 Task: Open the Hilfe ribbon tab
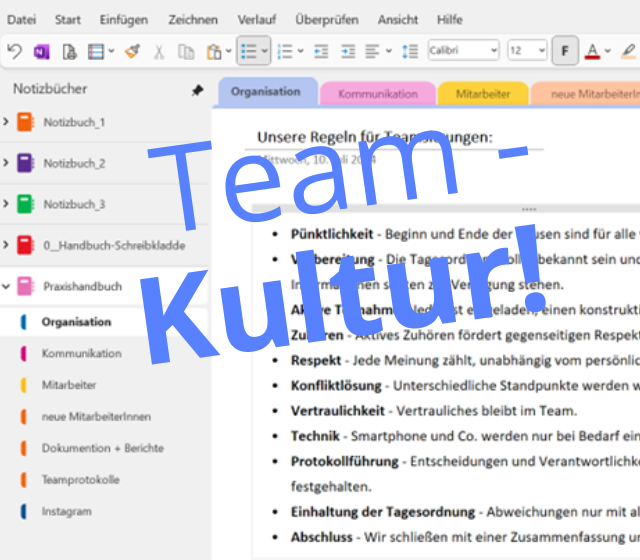[449, 20]
